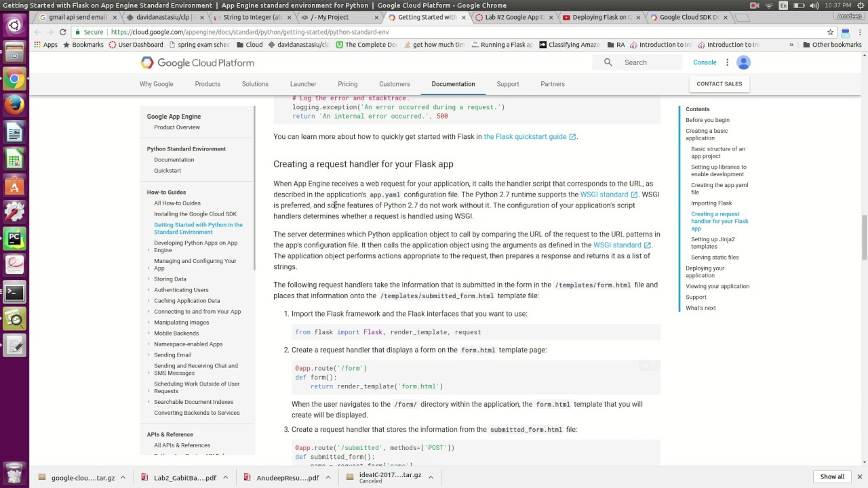Open the first 'WSGI standard' link
The image size is (868, 488).
609,195
